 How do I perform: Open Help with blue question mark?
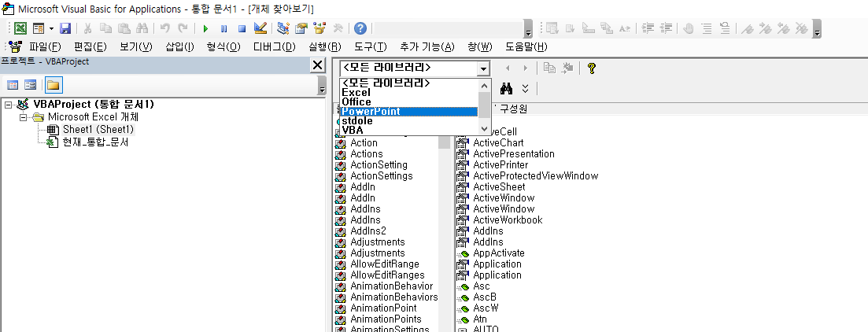(x=360, y=28)
